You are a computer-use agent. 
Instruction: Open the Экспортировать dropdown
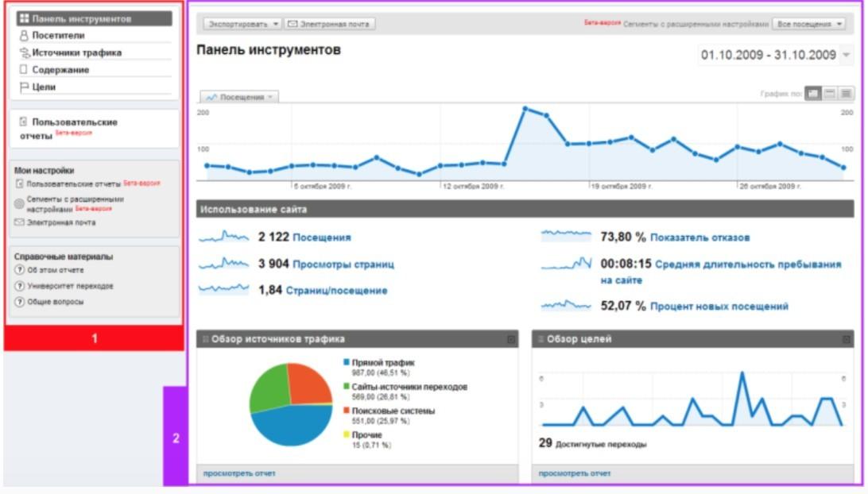click(242, 25)
